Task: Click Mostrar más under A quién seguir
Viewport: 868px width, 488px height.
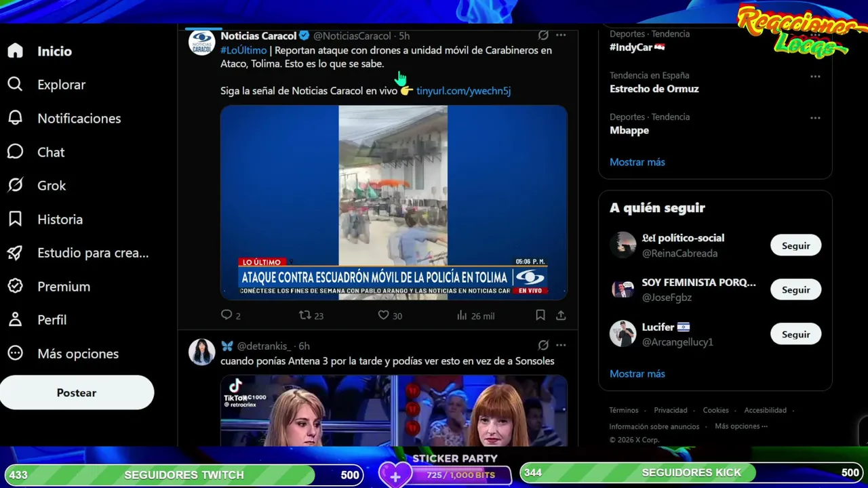Action: pyautogui.click(x=637, y=373)
